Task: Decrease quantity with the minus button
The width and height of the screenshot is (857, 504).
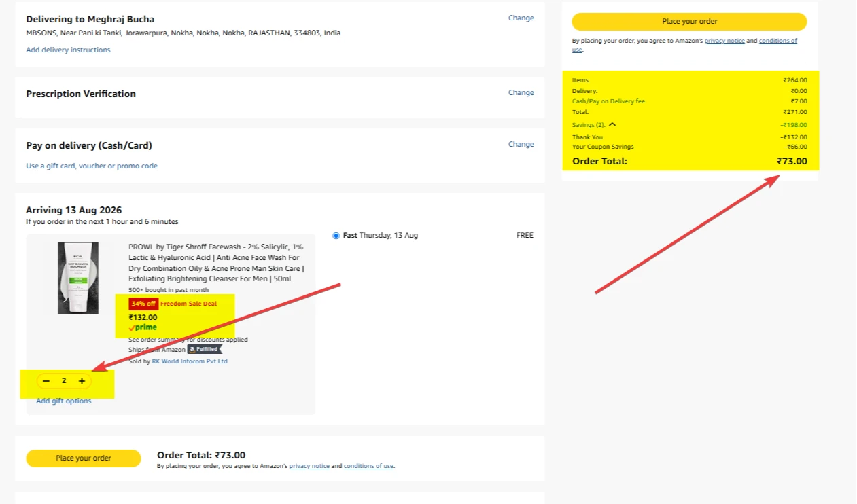Action: tap(46, 381)
